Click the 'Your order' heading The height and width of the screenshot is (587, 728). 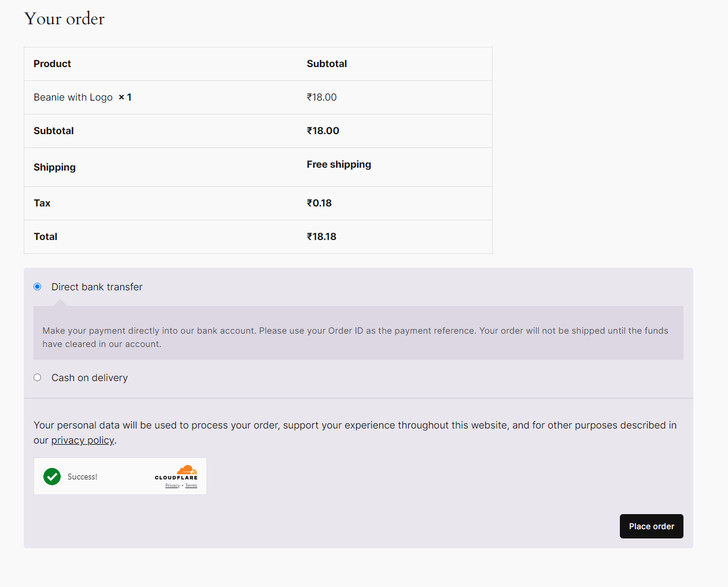(64, 19)
